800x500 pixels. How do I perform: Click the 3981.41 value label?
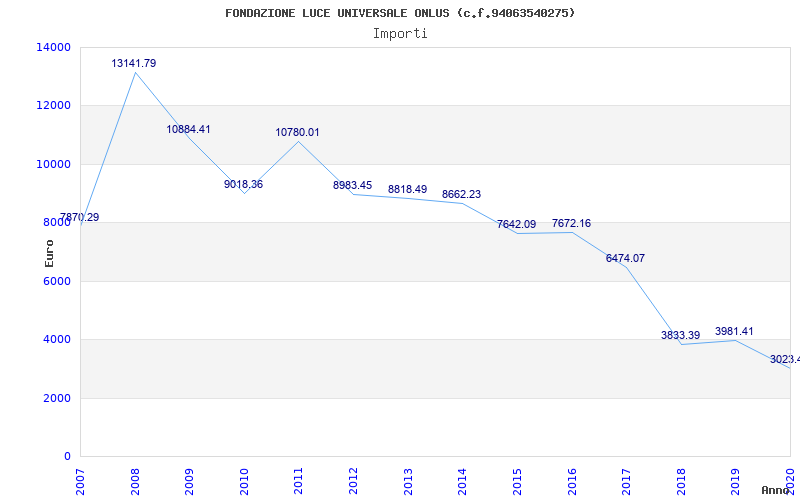click(x=734, y=331)
